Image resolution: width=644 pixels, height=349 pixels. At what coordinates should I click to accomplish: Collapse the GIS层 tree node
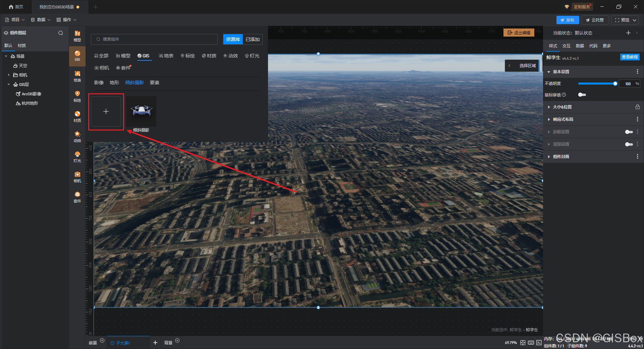[9, 84]
